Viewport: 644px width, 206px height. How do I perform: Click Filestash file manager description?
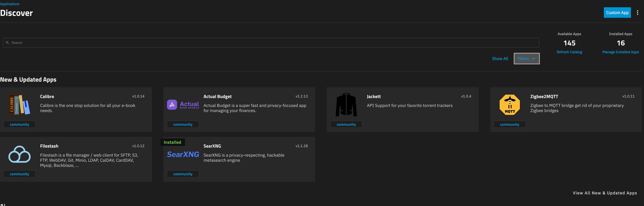[x=89, y=160]
